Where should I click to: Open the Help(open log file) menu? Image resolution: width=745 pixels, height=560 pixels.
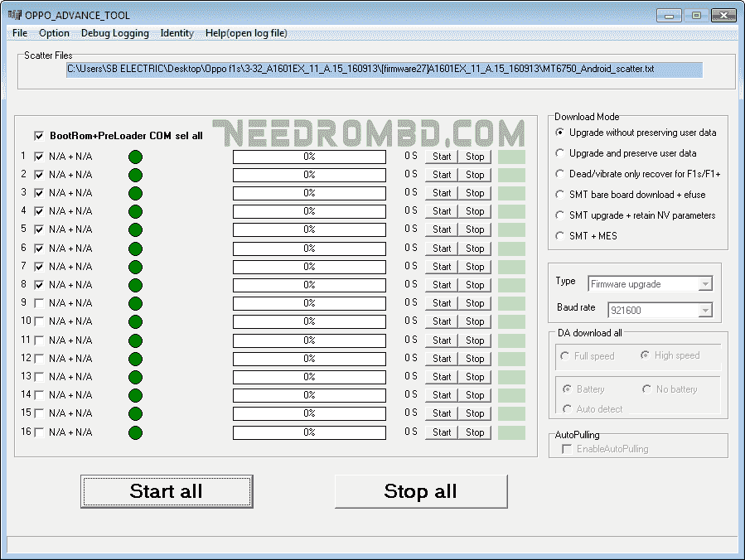(x=246, y=33)
